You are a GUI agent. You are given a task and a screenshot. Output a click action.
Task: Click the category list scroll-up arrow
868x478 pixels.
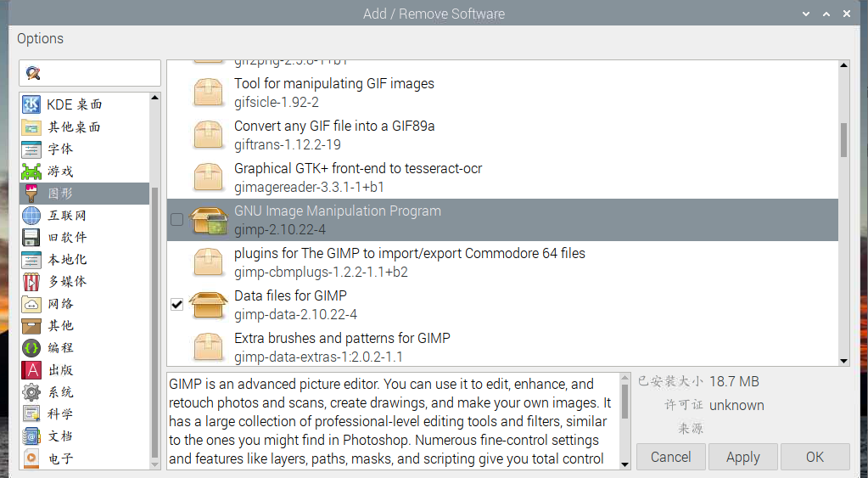(x=155, y=98)
